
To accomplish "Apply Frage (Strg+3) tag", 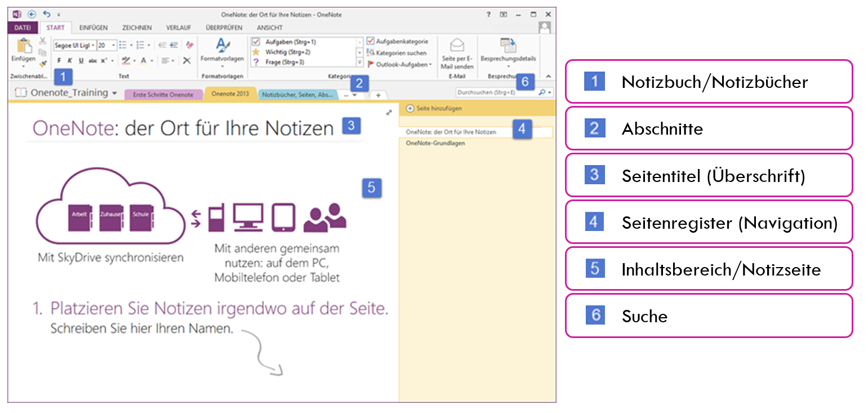I will click(303, 62).
